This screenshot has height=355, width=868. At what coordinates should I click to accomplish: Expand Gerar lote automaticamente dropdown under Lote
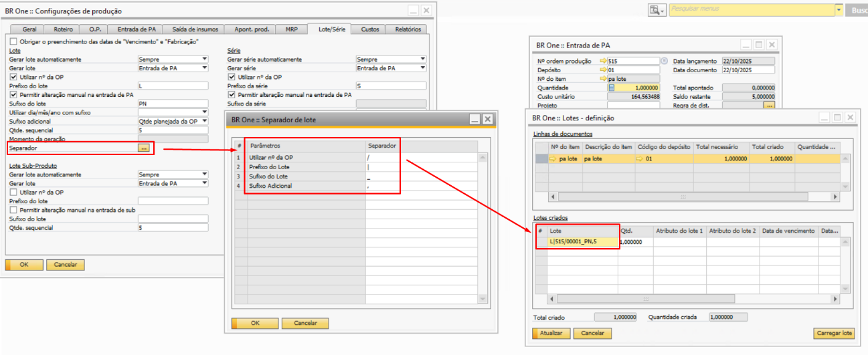tap(203, 60)
